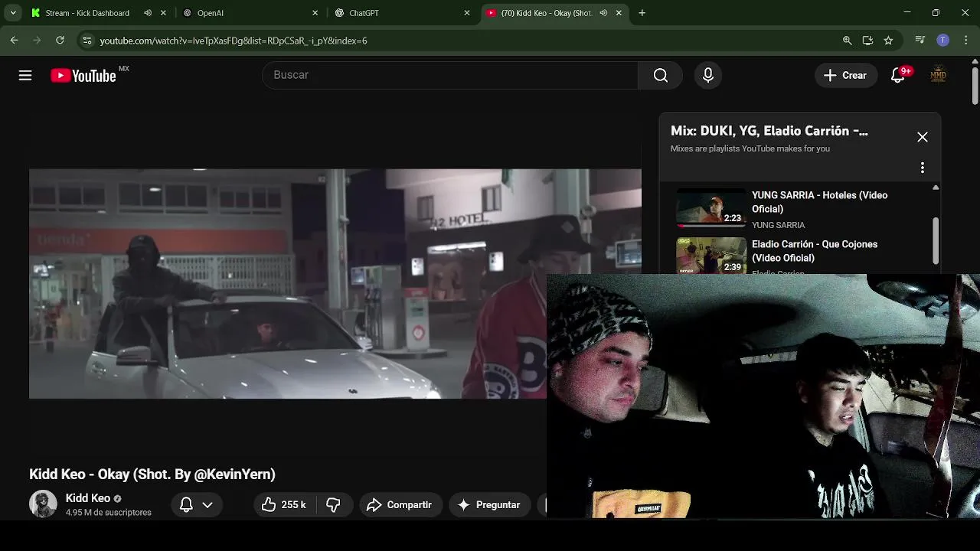This screenshot has width=980, height=551.
Task: Open Chrome tab search dropdown
Action: pyautogui.click(x=13, y=13)
